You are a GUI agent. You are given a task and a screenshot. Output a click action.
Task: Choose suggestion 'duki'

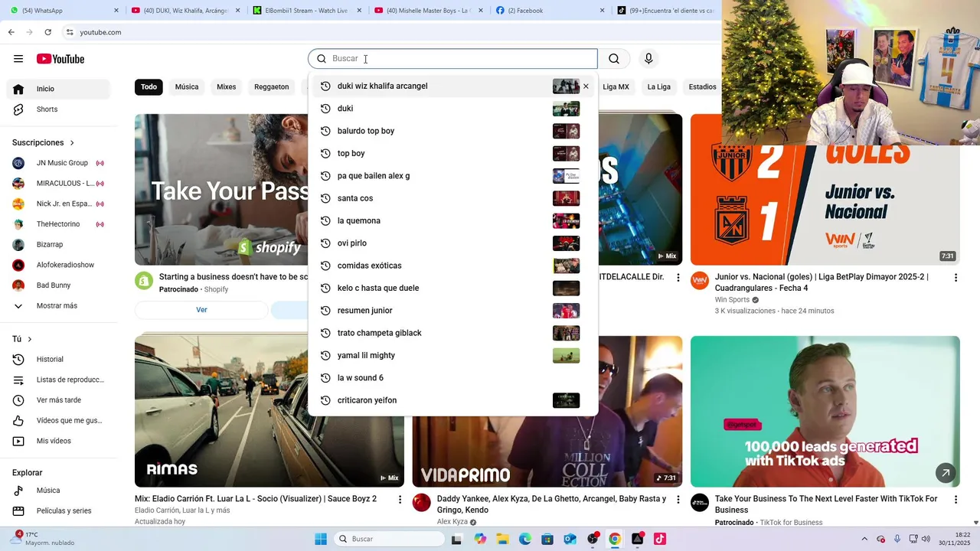click(452, 109)
